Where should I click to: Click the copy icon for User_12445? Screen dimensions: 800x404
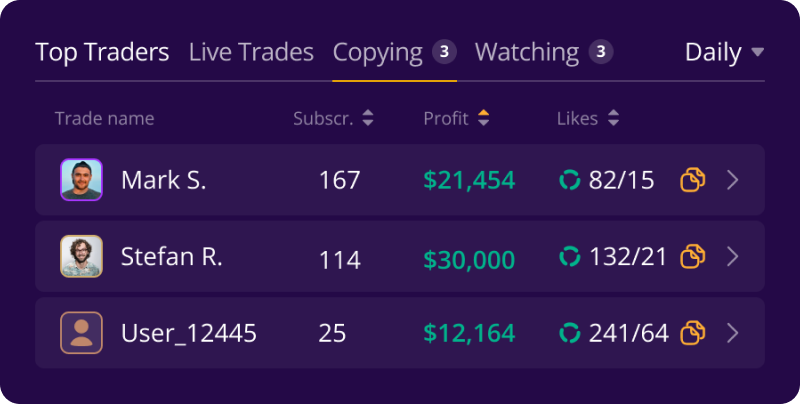click(693, 333)
